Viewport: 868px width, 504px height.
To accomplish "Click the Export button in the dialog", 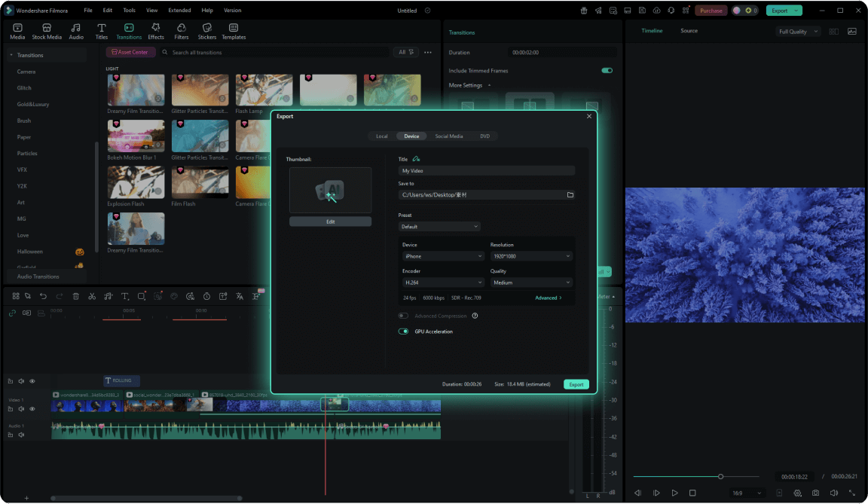I will point(576,384).
